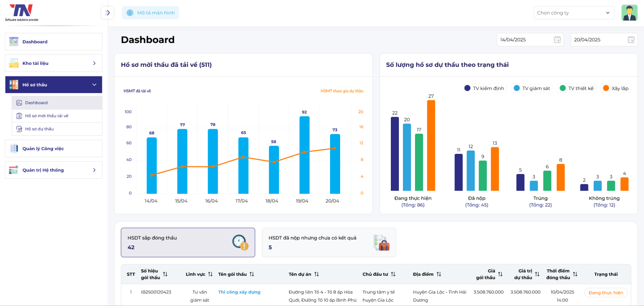Sort by Giá gói thầu column icon
644x306 pixels.
click(x=500, y=274)
